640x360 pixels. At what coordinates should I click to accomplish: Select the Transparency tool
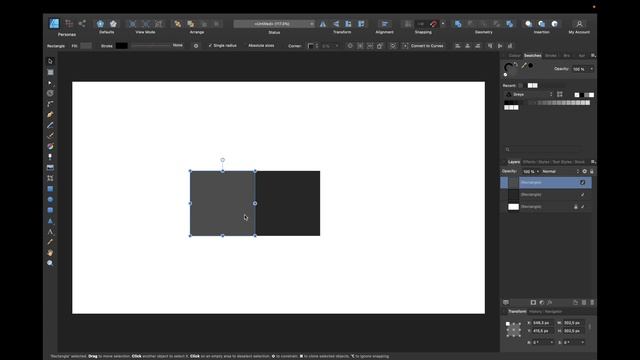pos(51,157)
